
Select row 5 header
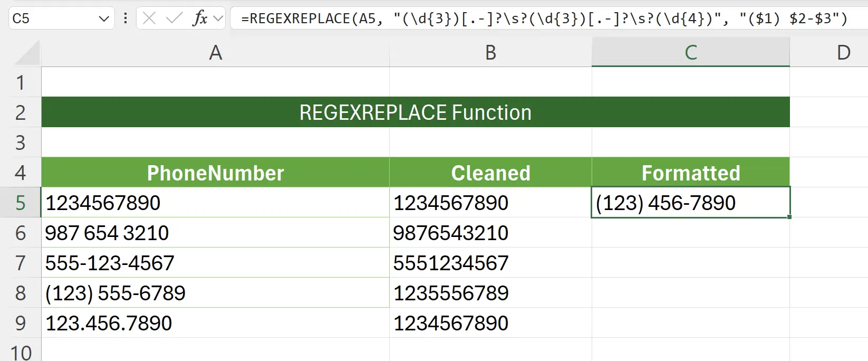click(x=21, y=203)
